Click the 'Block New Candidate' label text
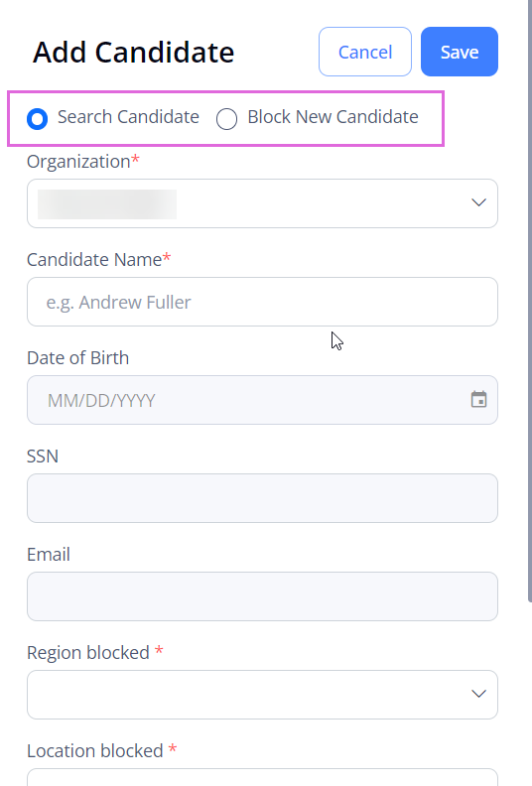 [332, 117]
